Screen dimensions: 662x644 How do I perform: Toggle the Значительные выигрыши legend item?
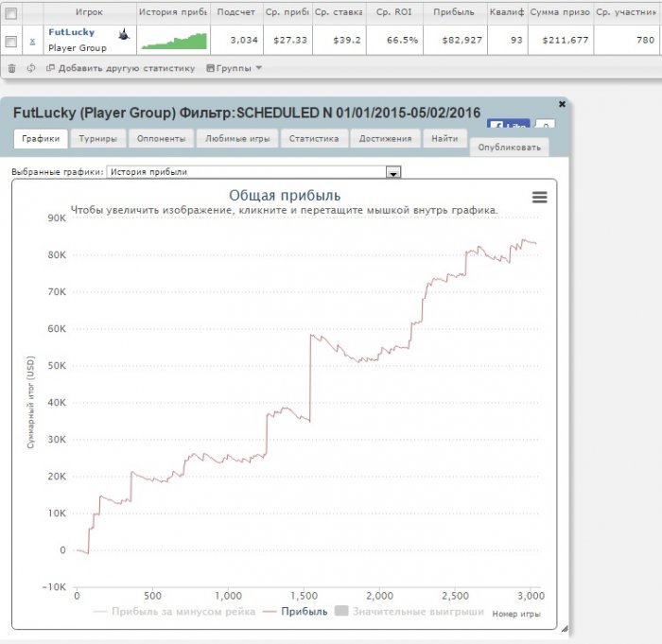click(409, 611)
